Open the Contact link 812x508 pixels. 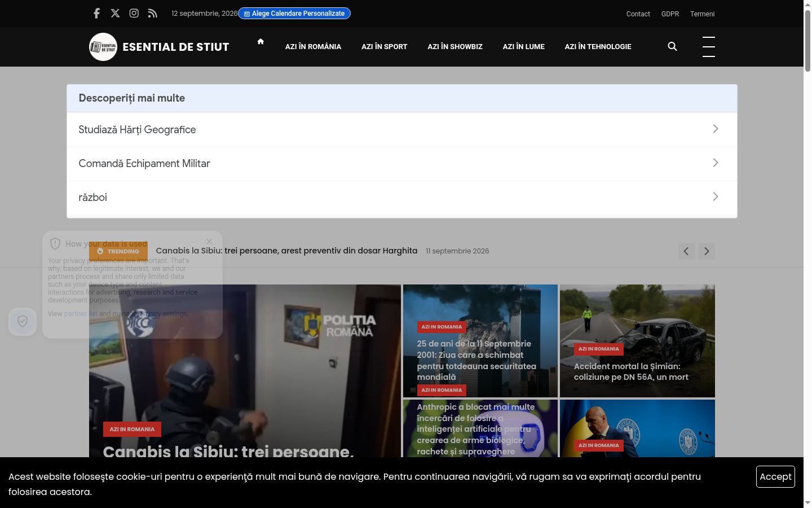click(x=638, y=14)
